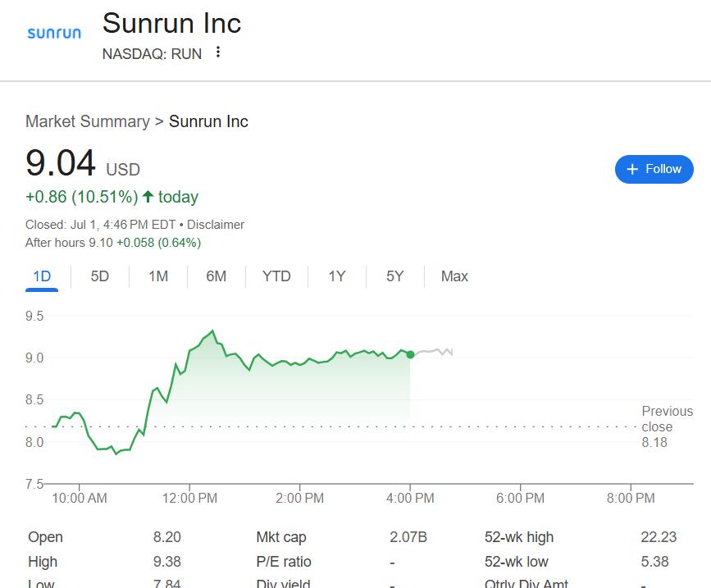Click the 'After hours 9.10' text
This screenshot has height=588, width=711.
[69, 243]
